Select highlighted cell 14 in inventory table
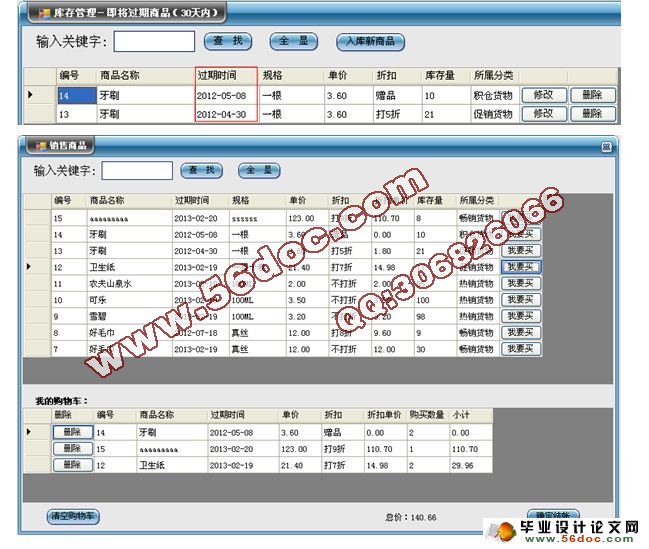Screen dimensions: 649x549 [77, 96]
